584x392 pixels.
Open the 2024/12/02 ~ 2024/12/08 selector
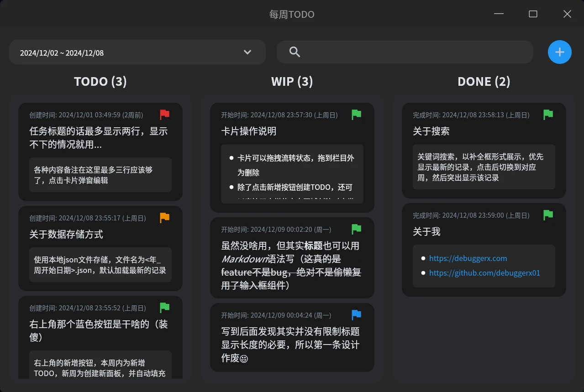[137, 52]
